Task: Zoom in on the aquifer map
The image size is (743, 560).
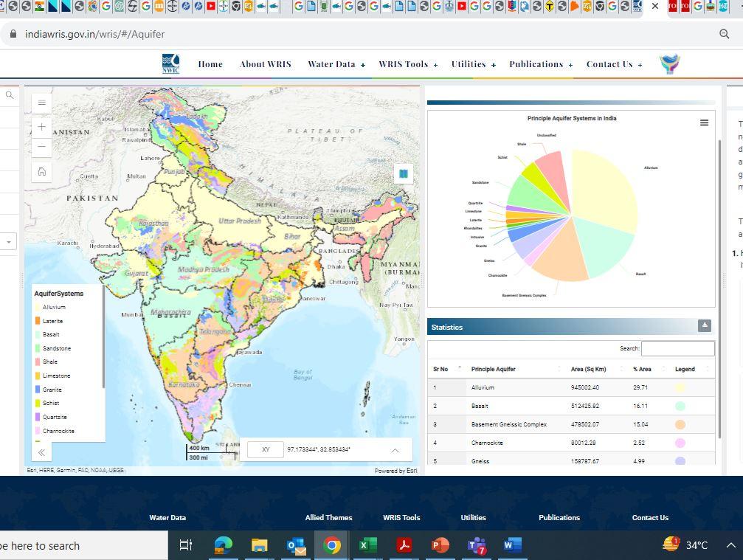Action: coord(42,127)
